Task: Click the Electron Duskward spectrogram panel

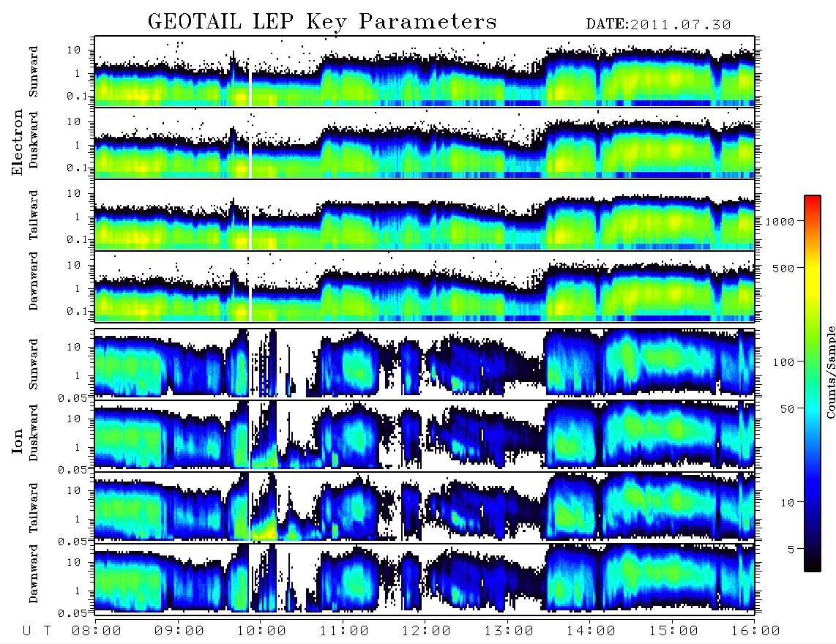Action: [425, 143]
